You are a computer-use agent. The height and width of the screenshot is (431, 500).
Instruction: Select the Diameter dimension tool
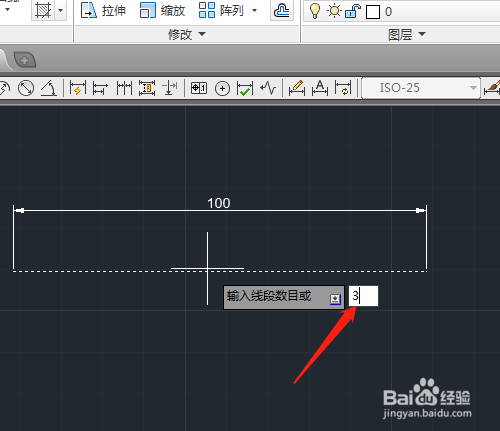(x=26, y=88)
